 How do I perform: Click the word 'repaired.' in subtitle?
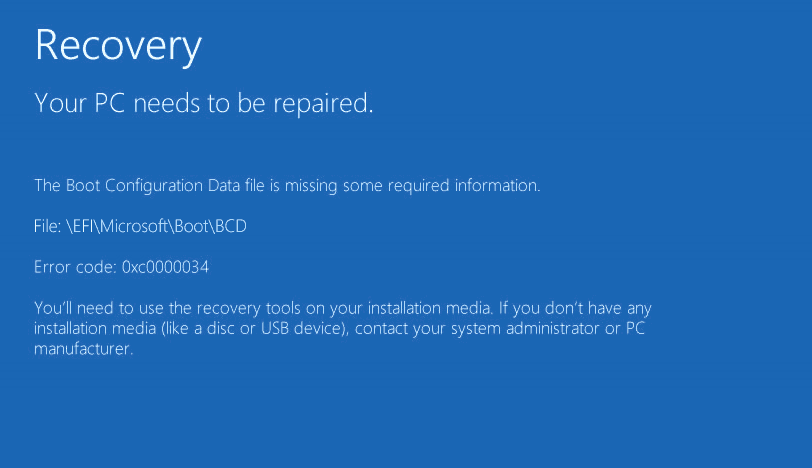tap(323, 105)
